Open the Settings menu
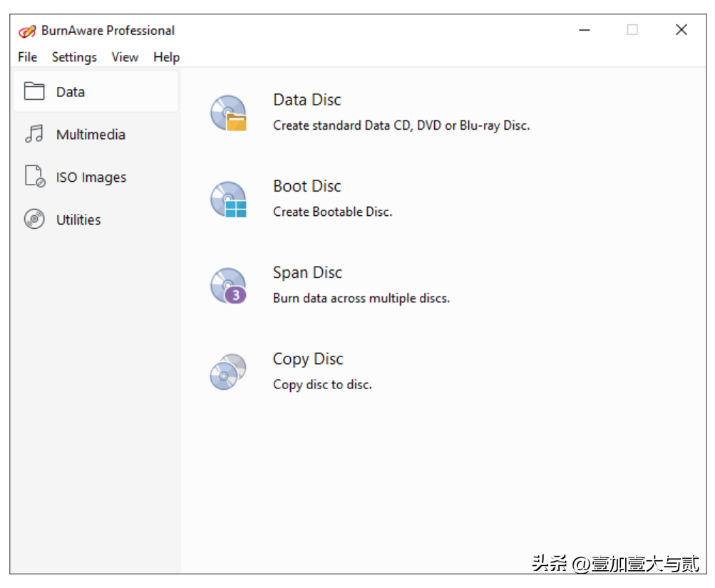This screenshot has width=715, height=588. point(74,57)
